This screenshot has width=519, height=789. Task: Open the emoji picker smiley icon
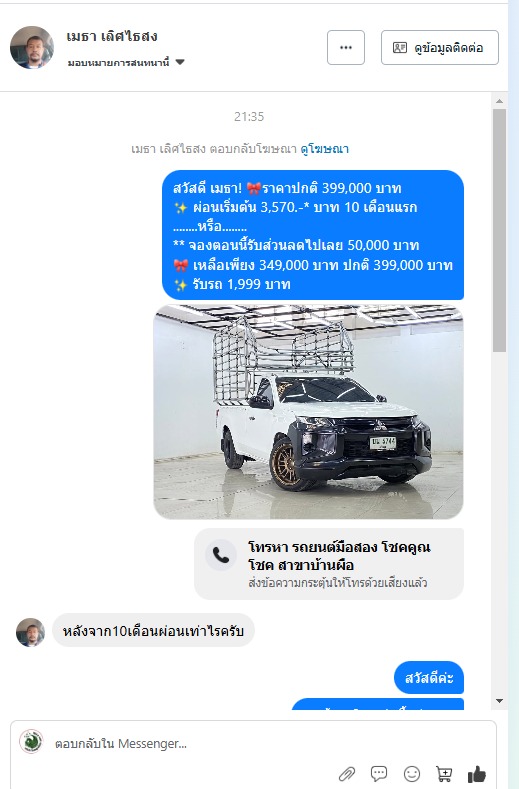pyautogui.click(x=412, y=773)
